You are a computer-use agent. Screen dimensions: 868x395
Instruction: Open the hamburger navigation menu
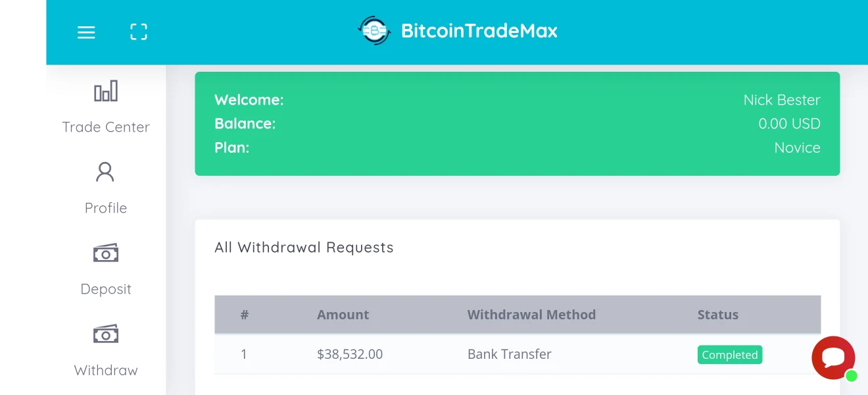[x=86, y=32]
